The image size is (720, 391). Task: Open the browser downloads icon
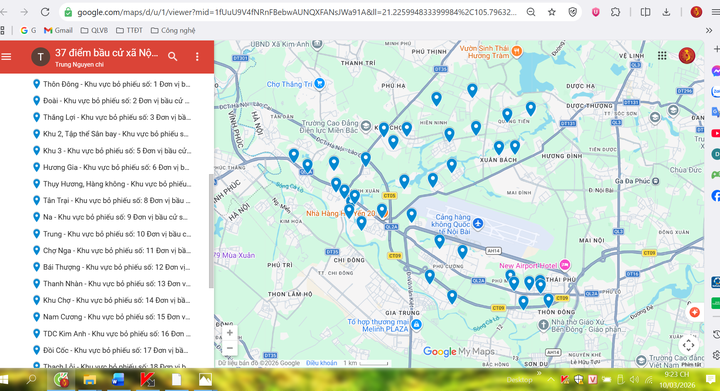pyautogui.click(x=666, y=12)
